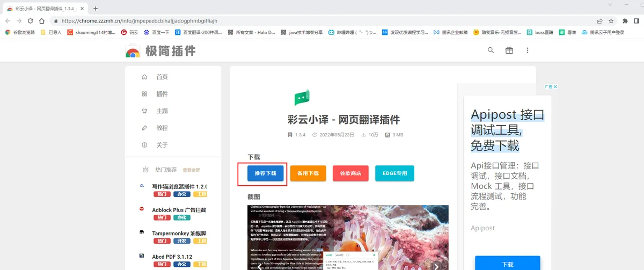Open new browser tab with plus button

pos(96,9)
